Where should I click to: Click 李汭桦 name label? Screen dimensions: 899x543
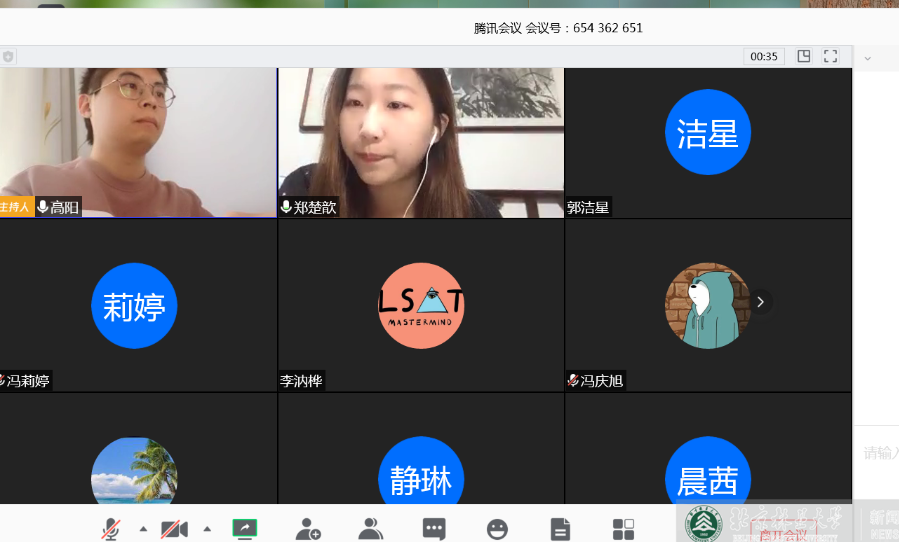click(x=302, y=381)
